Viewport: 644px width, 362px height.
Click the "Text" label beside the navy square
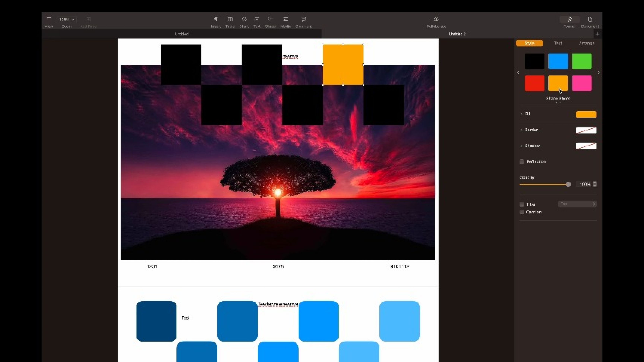click(185, 318)
